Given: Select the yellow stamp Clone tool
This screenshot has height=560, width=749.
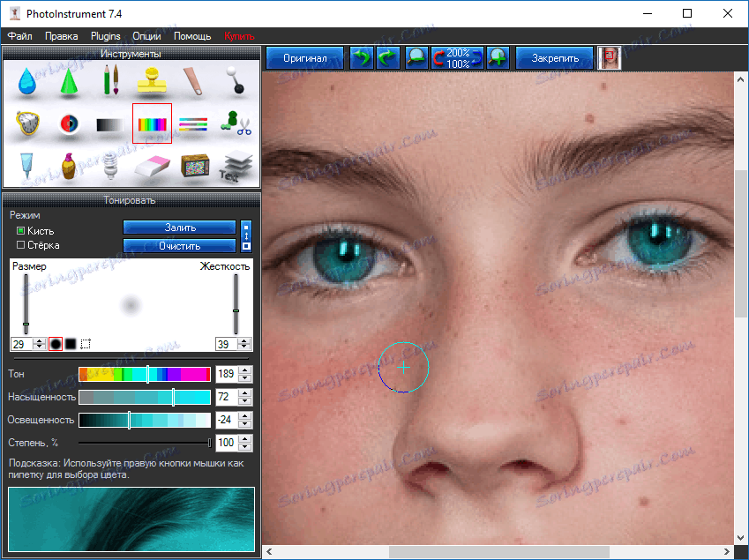Looking at the screenshot, I should point(152,79).
